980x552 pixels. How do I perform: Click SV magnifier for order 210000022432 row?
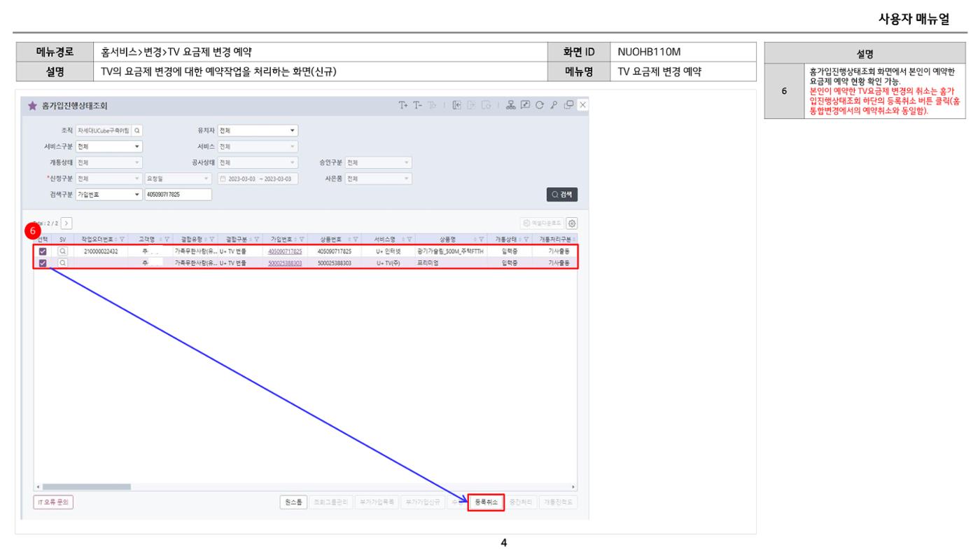[62, 251]
